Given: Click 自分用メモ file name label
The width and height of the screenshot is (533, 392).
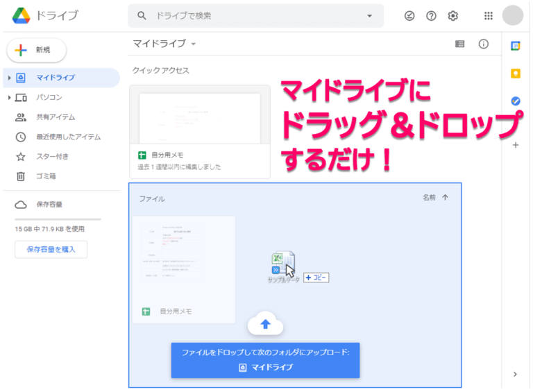Looking at the screenshot, I should (x=176, y=312).
